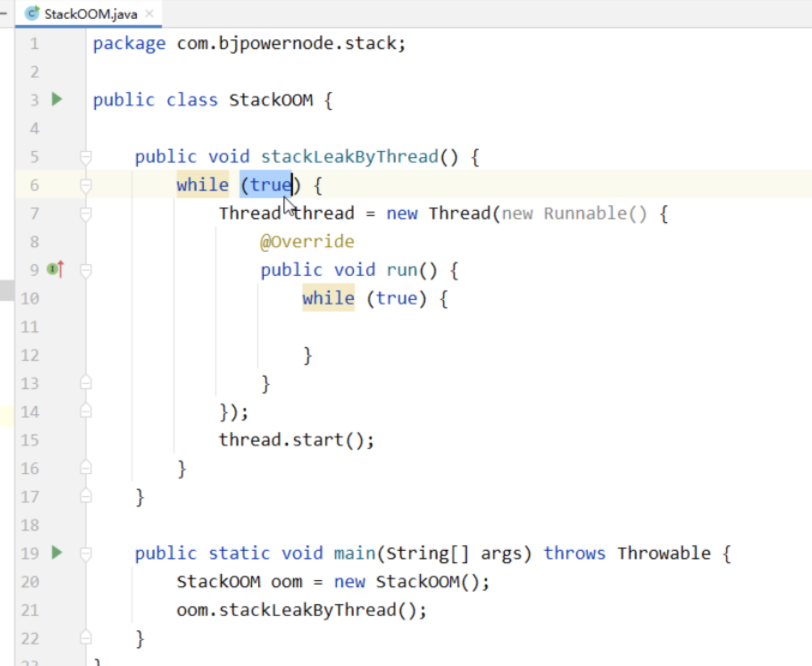This screenshot has width=812, height=666.
Task: Click the Throwable type on line 19
Action: pyautogui.click(x=663, y=553)
